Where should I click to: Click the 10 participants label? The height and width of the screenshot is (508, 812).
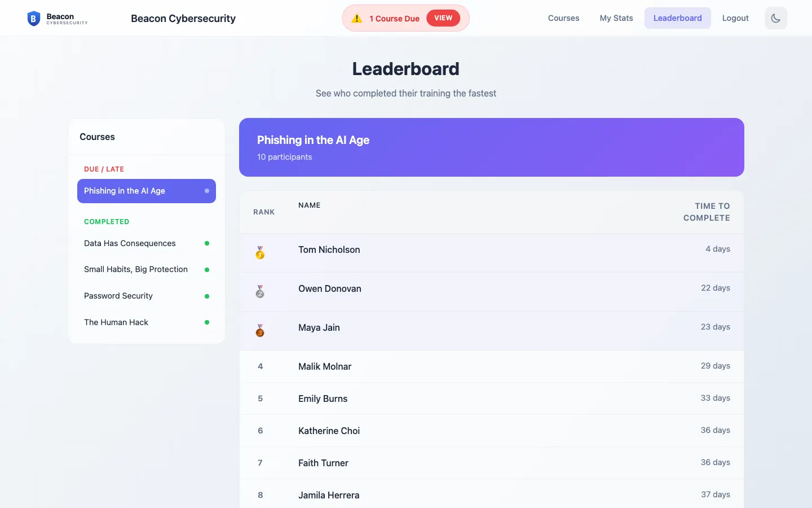[285, 157]
